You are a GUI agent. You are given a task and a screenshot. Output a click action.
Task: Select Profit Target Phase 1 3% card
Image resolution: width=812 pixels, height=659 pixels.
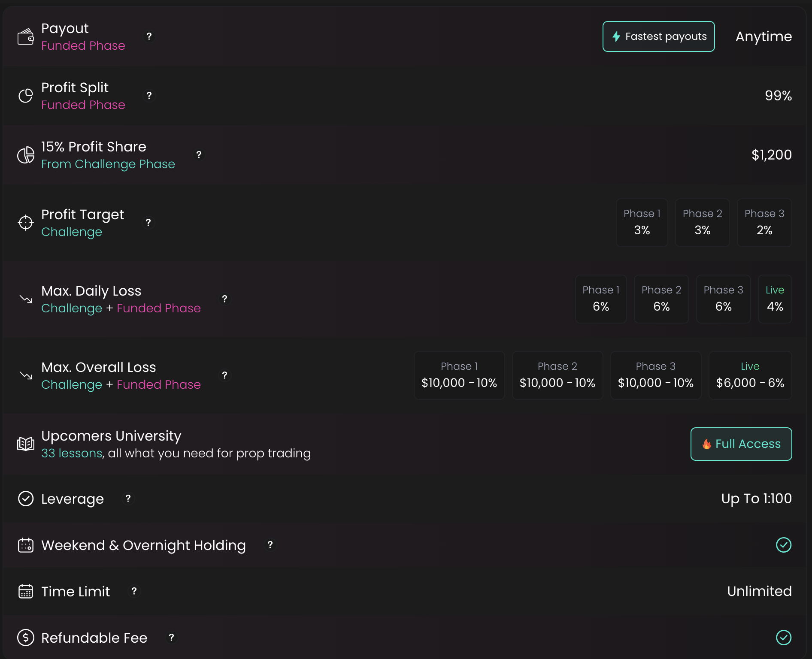tap(642, 223)
